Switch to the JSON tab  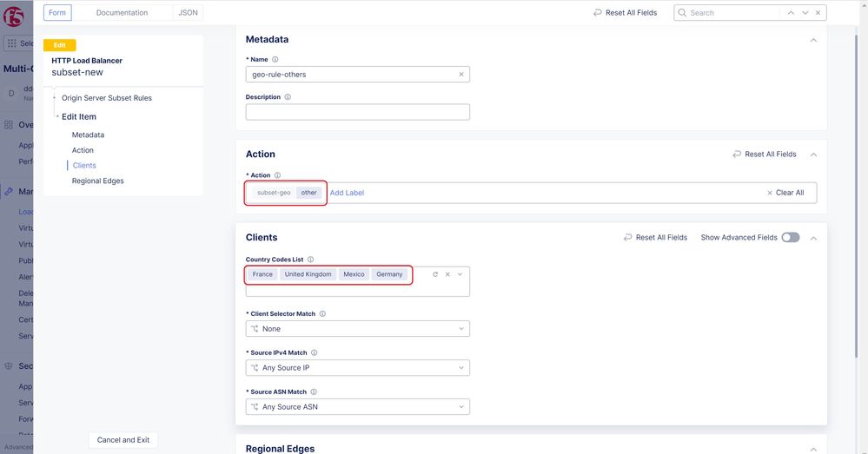[x=187, y=13]
